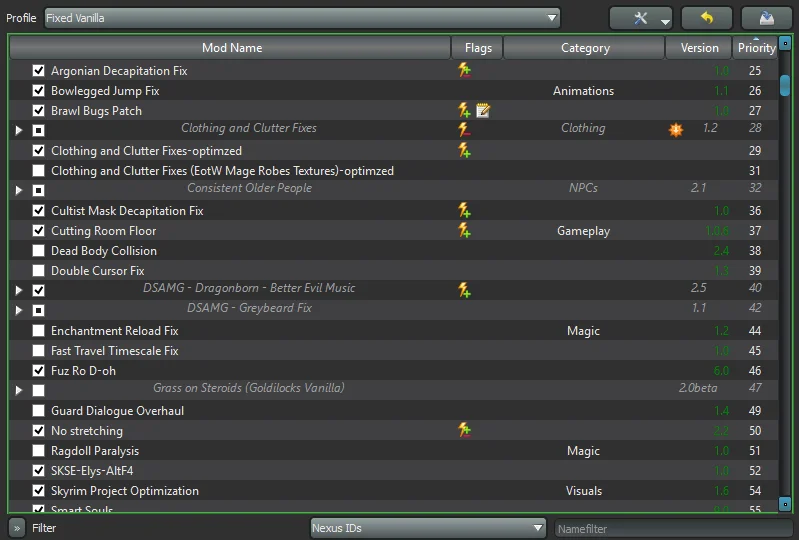Click conflict flag on Clothing and Clutter Fixes-optimzed
The width and height of the screenshot is (799, 540).
464,150
